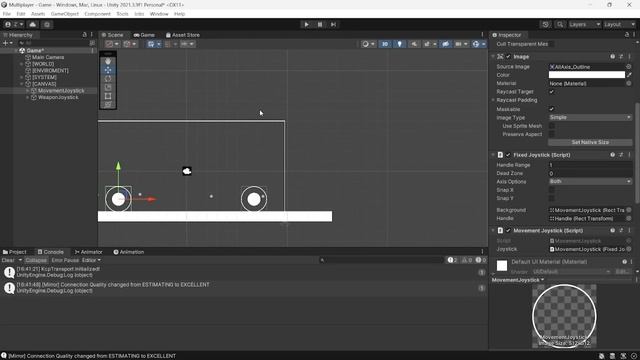Enable Snap Y checkbox
This screenshot has height=360, width=640.
coord(551,198)
